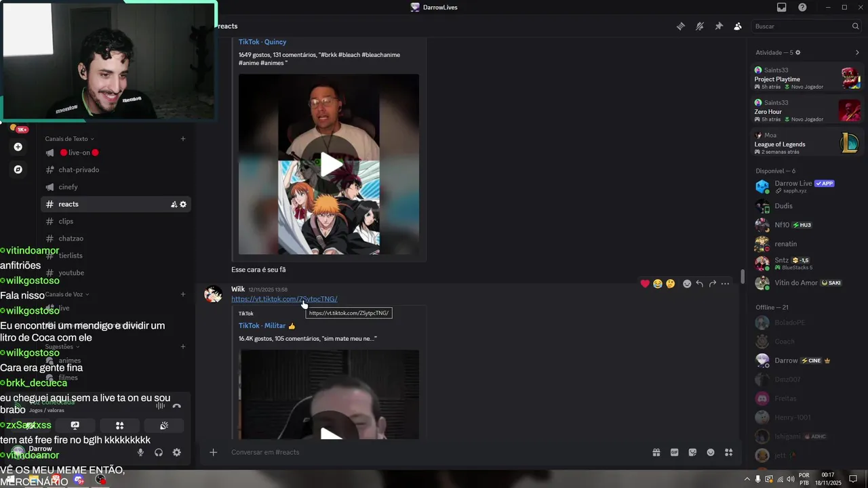Collapse Canais de Voz category
868x488 pixels.
[x=67, y=294]
